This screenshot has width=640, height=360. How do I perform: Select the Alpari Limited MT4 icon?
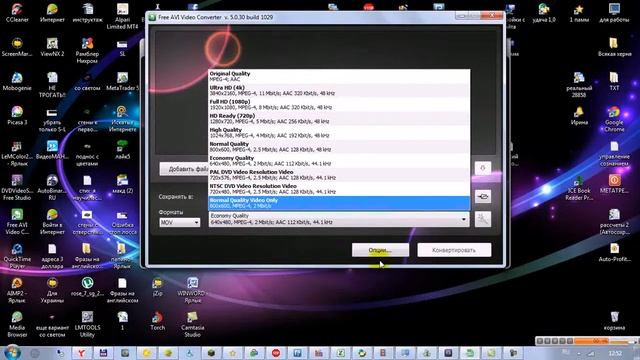pyautogui.click(x=122, y=16)
